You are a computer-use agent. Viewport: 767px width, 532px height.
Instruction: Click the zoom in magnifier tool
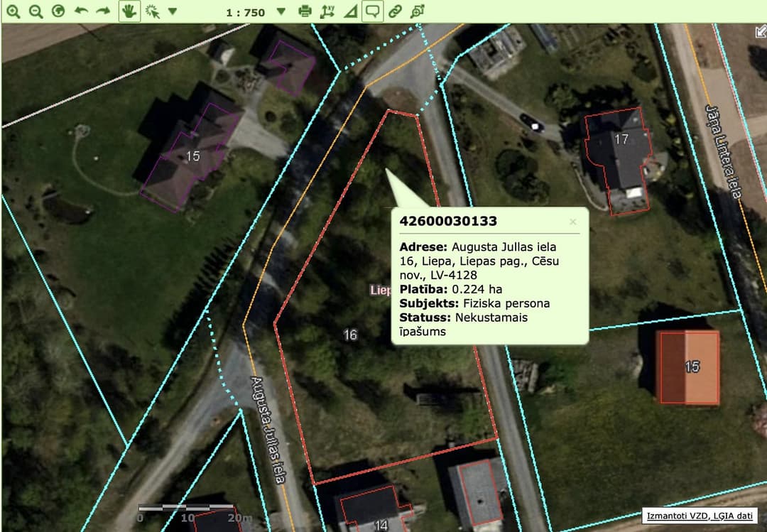13,12
